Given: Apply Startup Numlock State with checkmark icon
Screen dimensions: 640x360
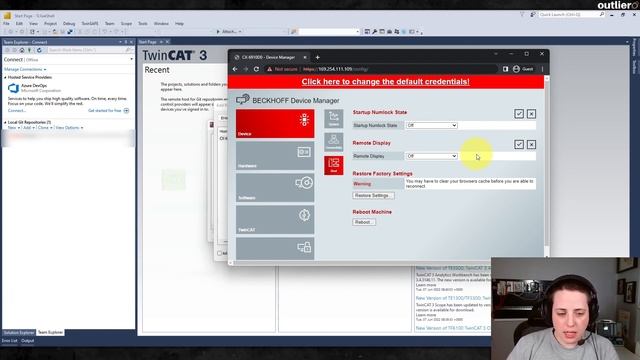Looking at the screenshot, I should [x=519, y=114].
